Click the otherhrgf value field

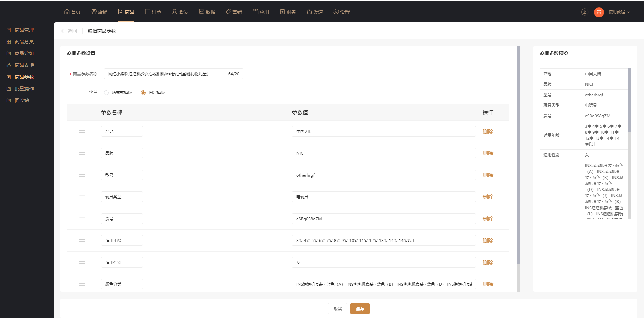(384, 175)
